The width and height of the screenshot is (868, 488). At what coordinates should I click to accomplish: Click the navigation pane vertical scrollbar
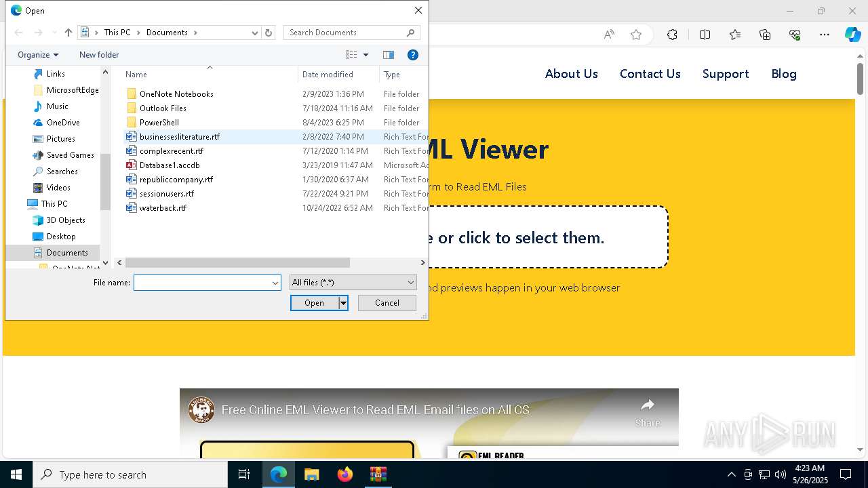[x=105, y=182]
